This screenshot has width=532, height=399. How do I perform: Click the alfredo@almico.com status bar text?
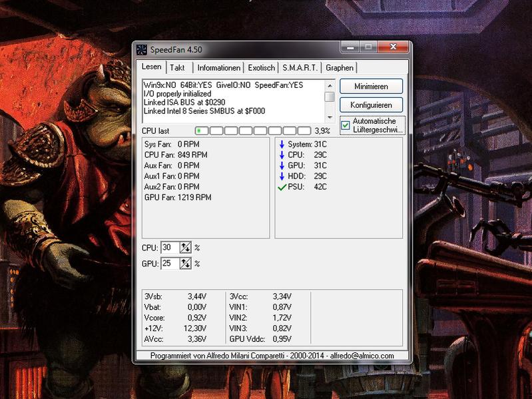click(x=362, y=356)
